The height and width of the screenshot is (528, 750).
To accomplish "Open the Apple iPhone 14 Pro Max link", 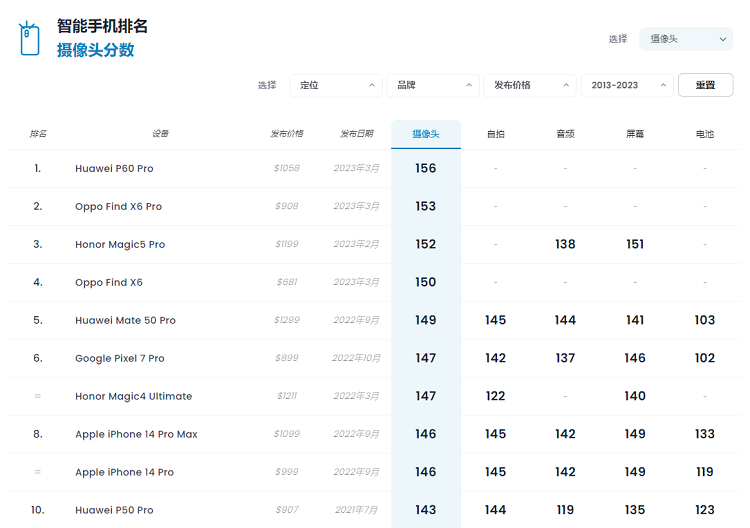I will pos(136,434).
